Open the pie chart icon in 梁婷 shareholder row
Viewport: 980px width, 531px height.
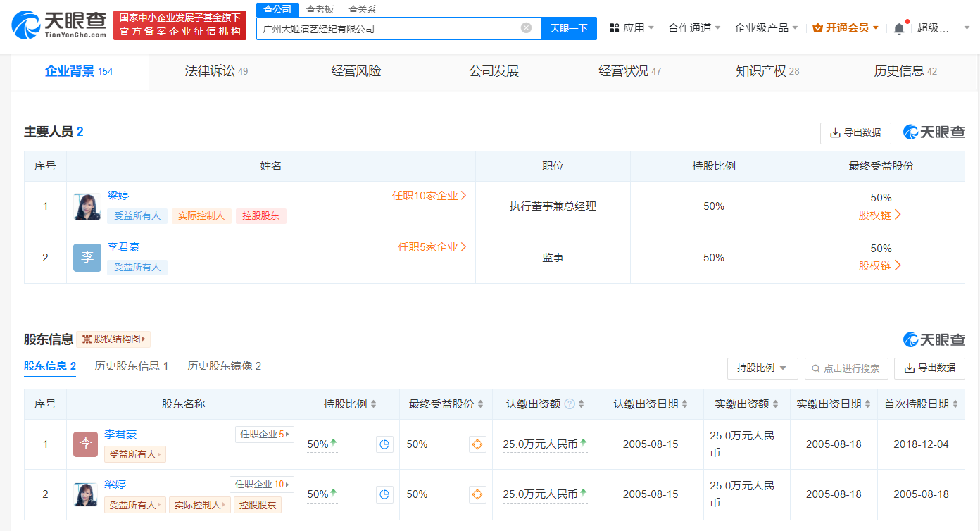click(x=384, y=494)
